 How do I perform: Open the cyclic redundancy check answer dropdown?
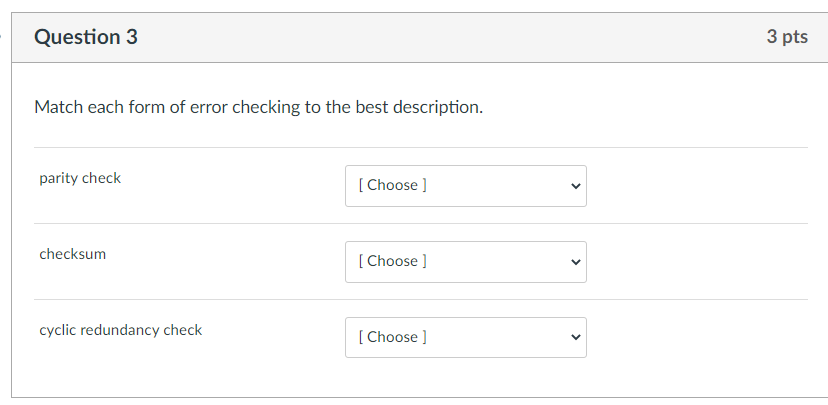465,338
